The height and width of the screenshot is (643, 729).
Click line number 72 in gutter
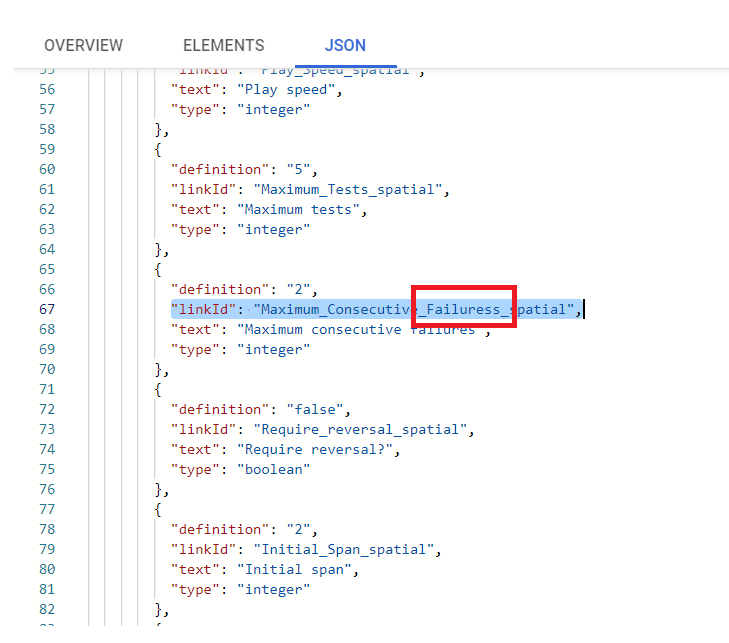click(x=47, y=409)
